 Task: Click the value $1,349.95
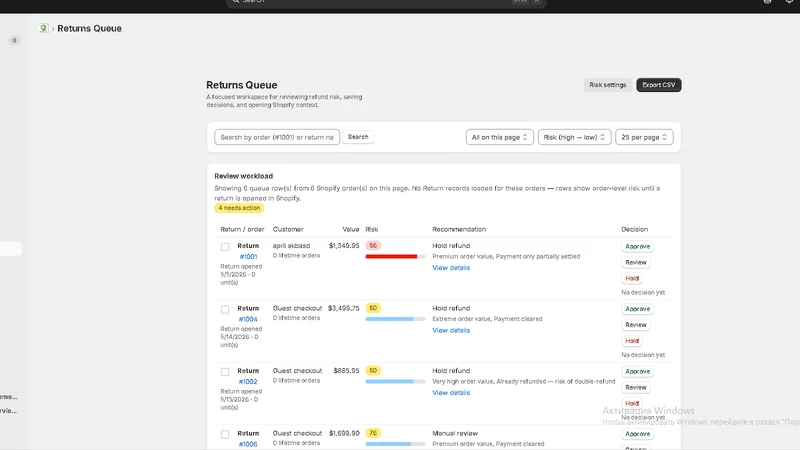(x=344, y=246)
